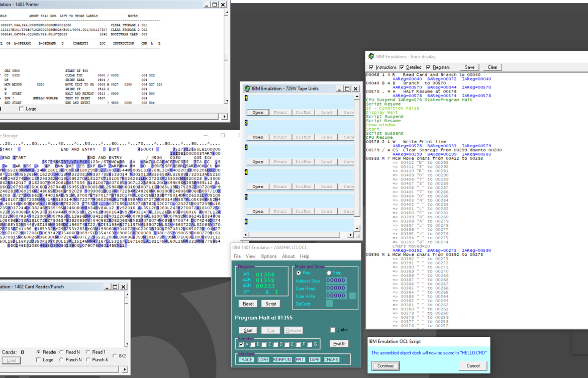Toggle the Instructions checkbox in Trace display
The width and height of the screenshot is (588, 378).
click(371, 67)
